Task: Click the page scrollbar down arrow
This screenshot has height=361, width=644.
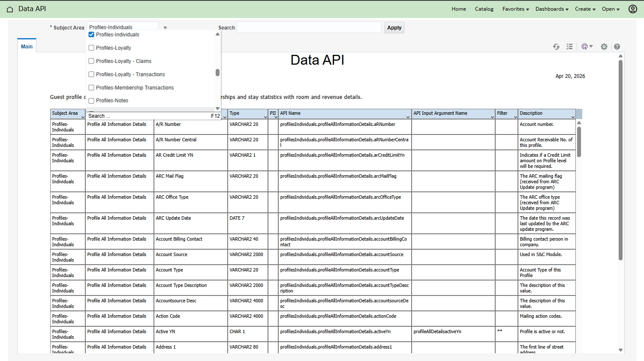Action: (x=620, y=350)
